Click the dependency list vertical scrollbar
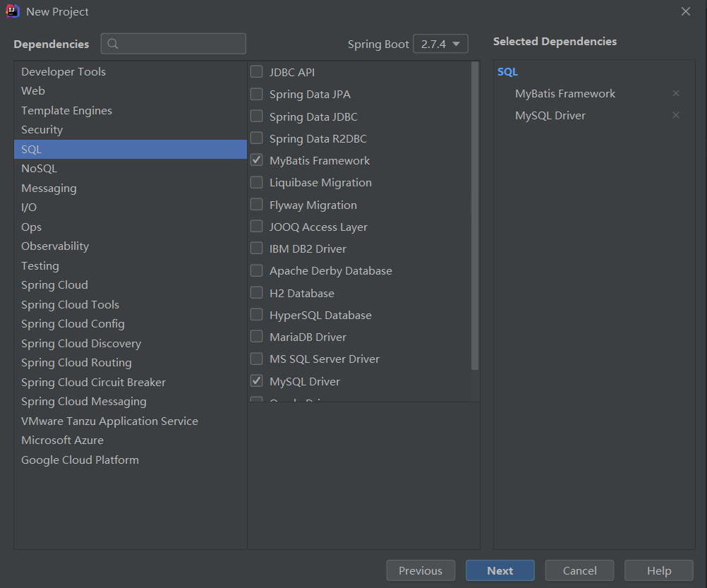Viewport: 707px width, 588px height. pos(475,215)
